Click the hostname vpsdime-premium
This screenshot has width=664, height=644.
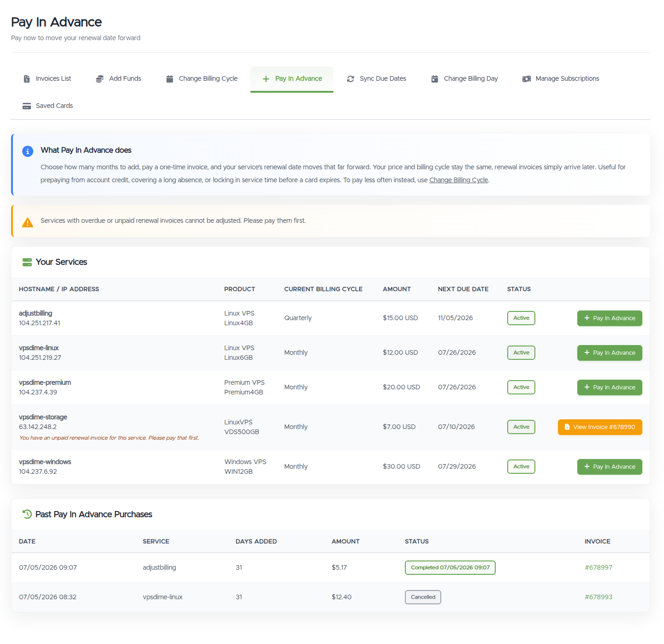click(45, 382)
